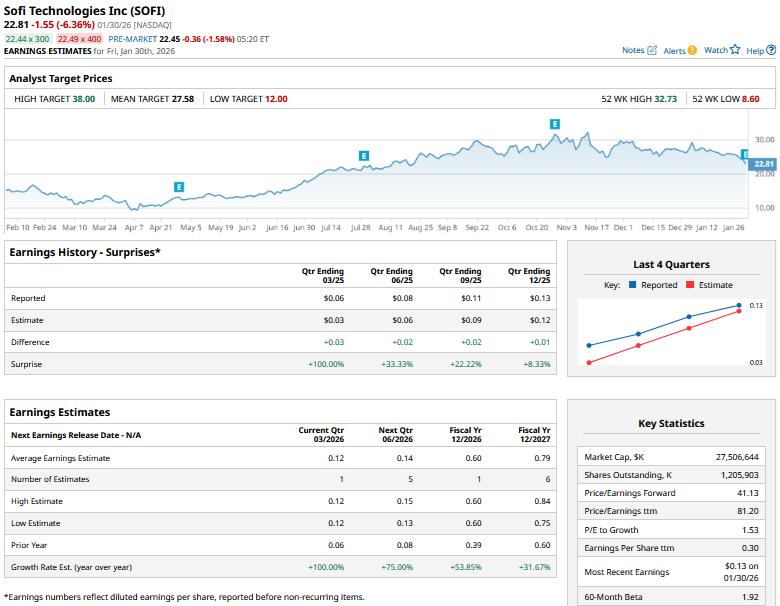Screen dimensions: 780x606
Task: Click the blue Reported legend swatch
Action: coord(633,285)
